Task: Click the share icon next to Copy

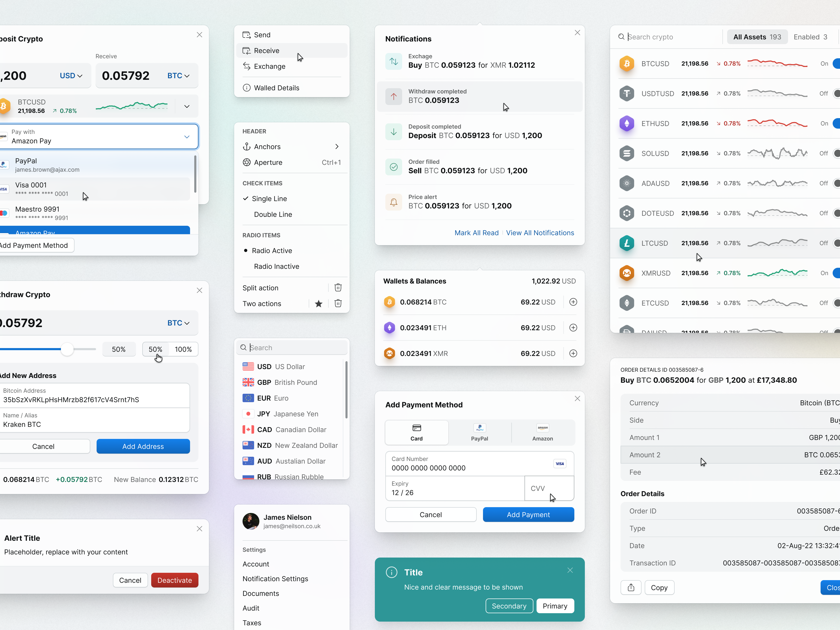Action: coord(631,587)
